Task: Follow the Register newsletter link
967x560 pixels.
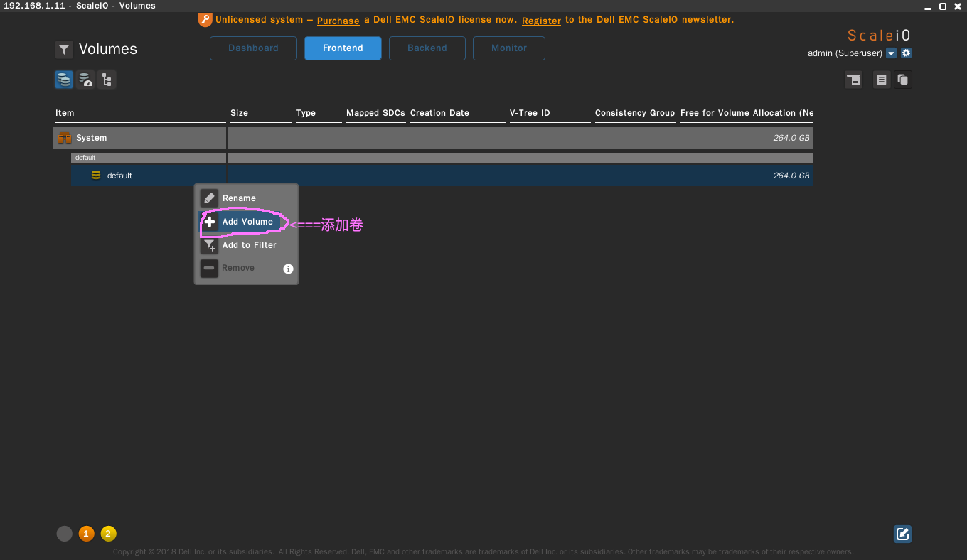Action: 541,21
